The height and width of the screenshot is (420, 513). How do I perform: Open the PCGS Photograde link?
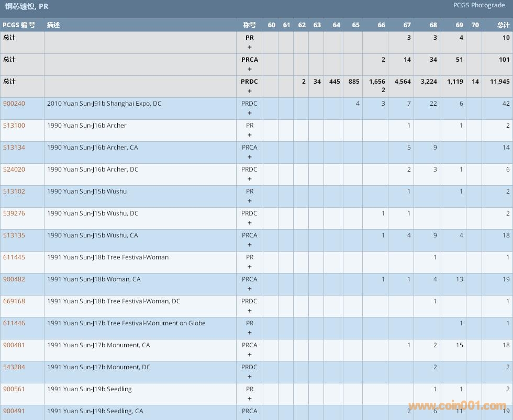point(479,5)
